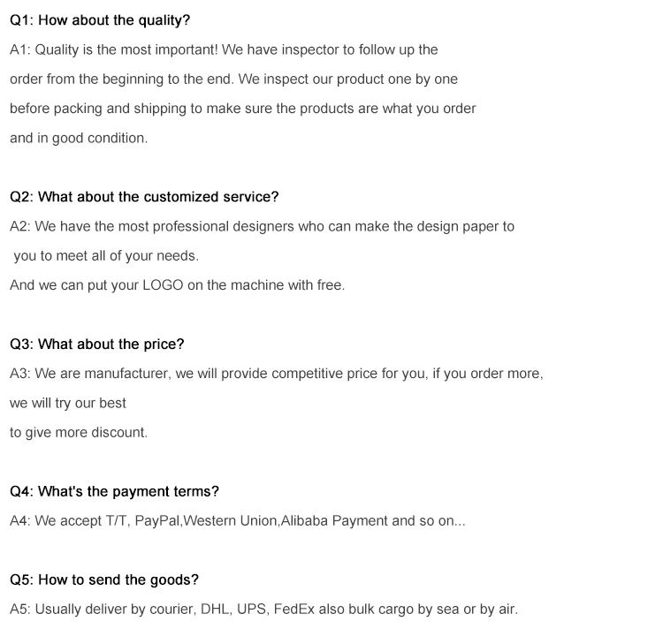Click the line about "most professional designers"
The width and height of the screenshot is (663, 644).
(x=262, y=226)
